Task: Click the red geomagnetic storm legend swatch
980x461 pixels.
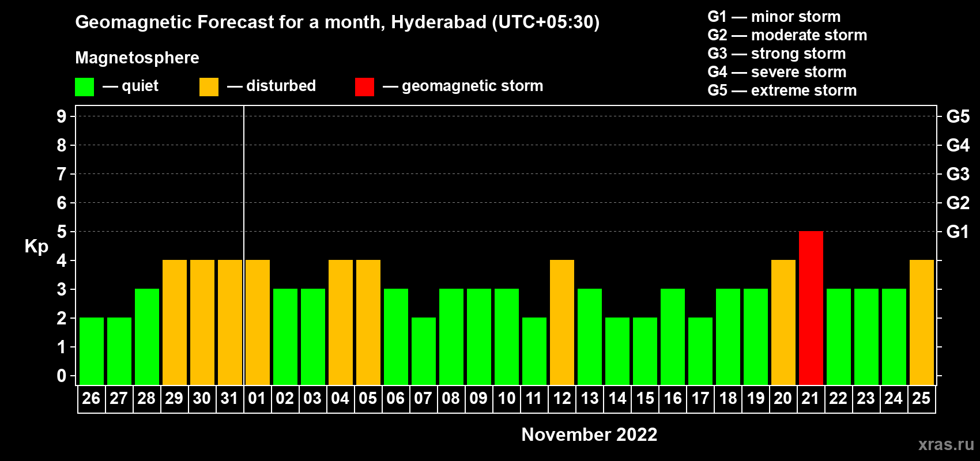Action: click(x=364, y=87)
